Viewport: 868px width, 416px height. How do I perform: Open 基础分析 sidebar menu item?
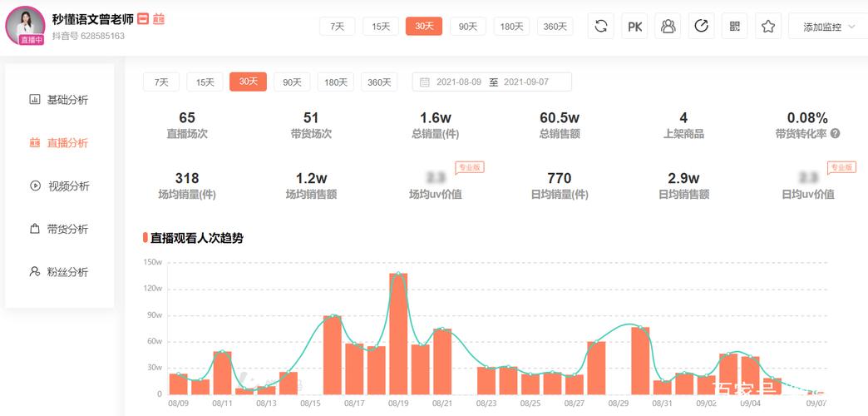click(x=59, y=100)
